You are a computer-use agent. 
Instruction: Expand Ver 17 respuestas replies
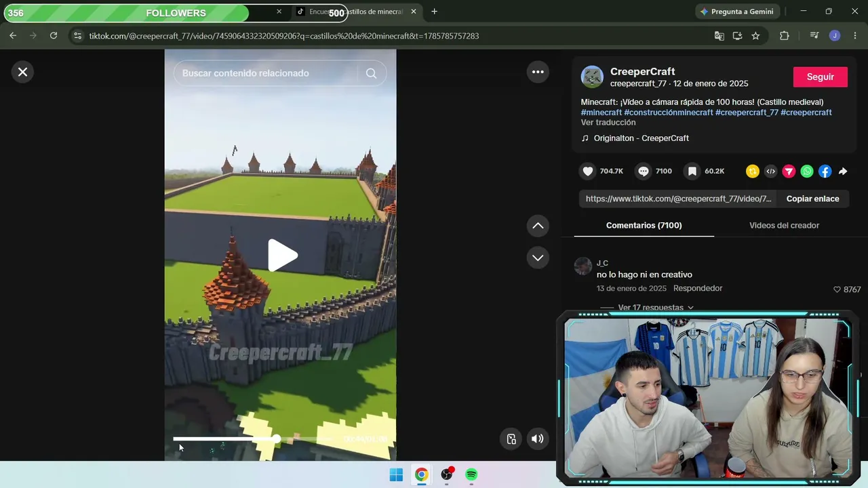[x=655, y=308]
